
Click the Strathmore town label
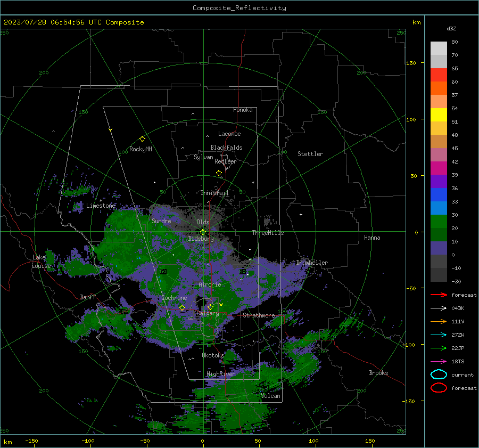tap(259, 315)
